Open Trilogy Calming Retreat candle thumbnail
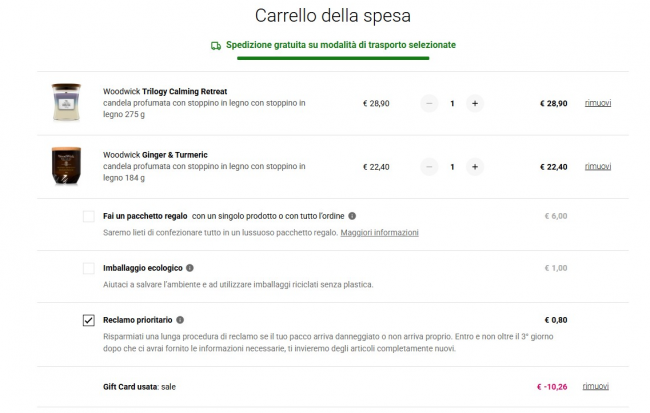 (x=66, y=103)
